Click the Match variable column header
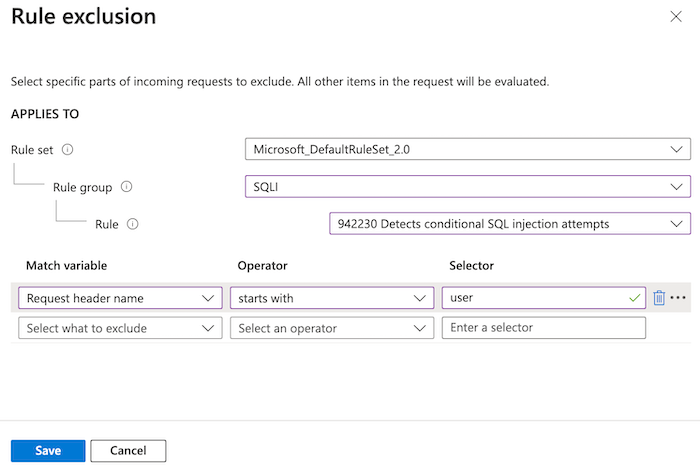This screenshot has height=473, width=700. point(67,266)
